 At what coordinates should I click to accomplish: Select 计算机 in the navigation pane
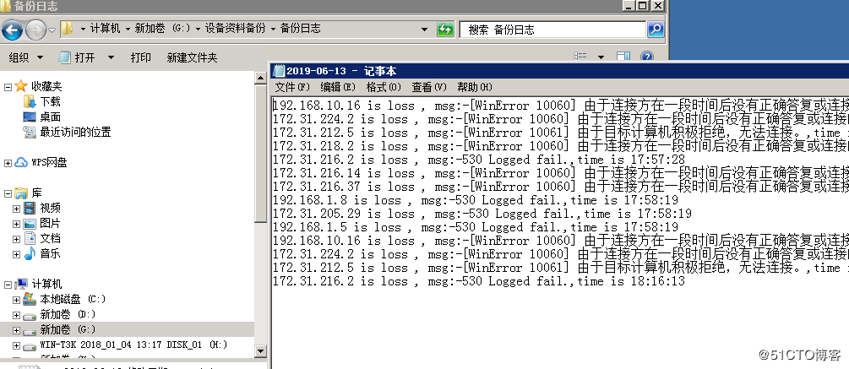pos(46,284)
